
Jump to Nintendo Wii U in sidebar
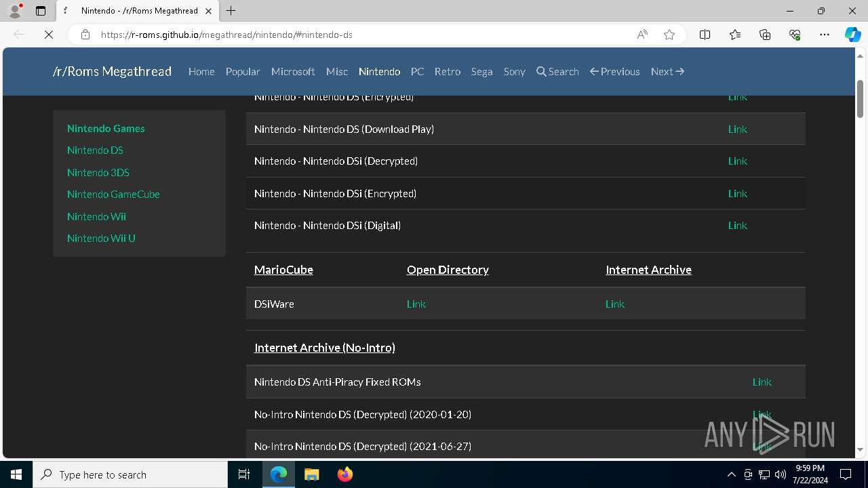click(101, 238)
